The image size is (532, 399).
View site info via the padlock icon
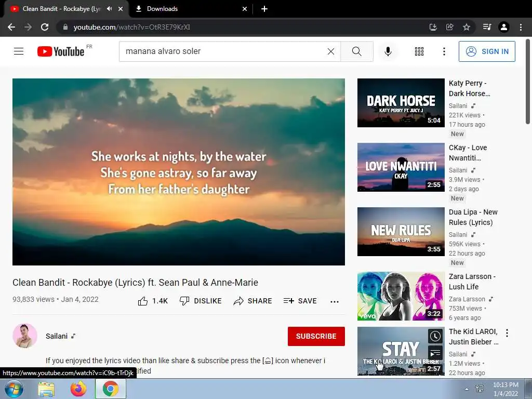[65, 27]
